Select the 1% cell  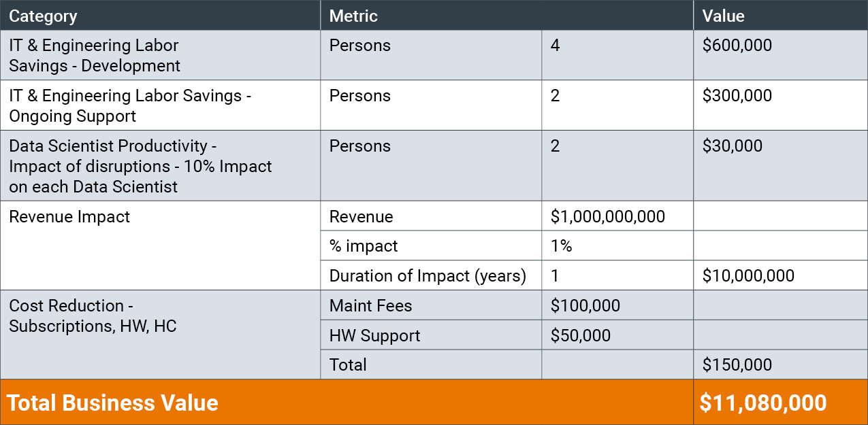click(561, 246)
